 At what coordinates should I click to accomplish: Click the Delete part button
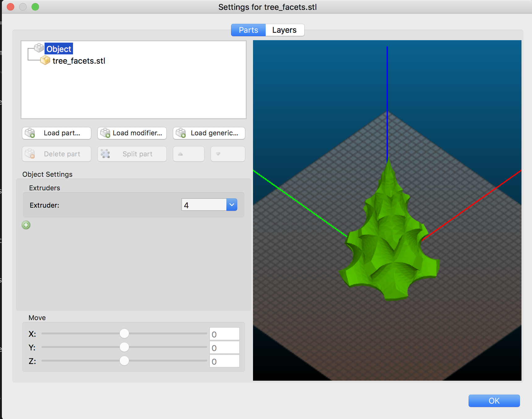click(57, 154)
